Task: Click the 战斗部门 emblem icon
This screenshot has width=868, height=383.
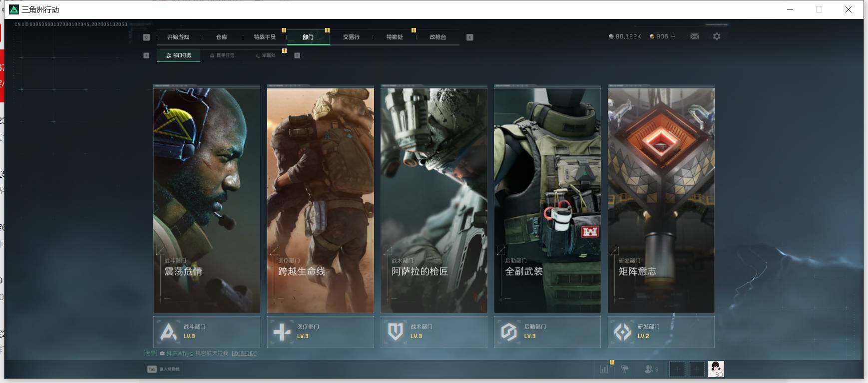Action: click(168, 332)
